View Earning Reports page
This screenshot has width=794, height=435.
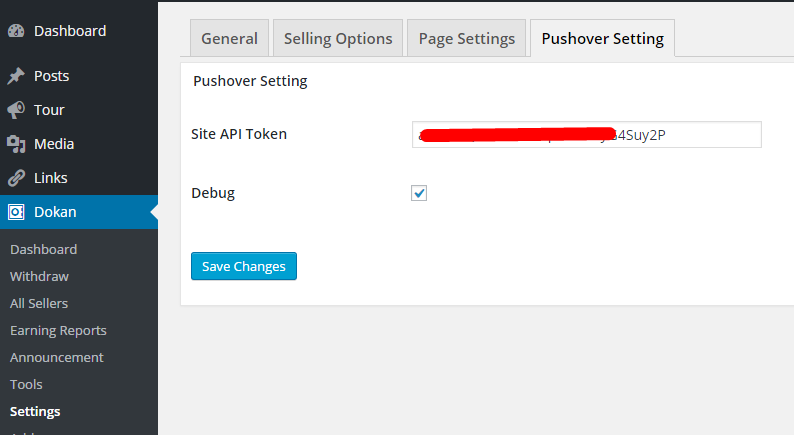58,331
